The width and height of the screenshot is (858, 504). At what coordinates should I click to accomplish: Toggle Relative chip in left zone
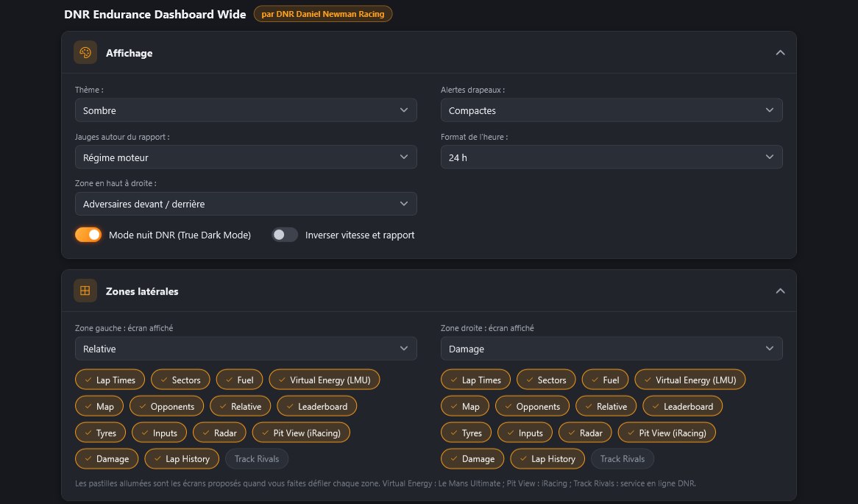pos(240,406)
